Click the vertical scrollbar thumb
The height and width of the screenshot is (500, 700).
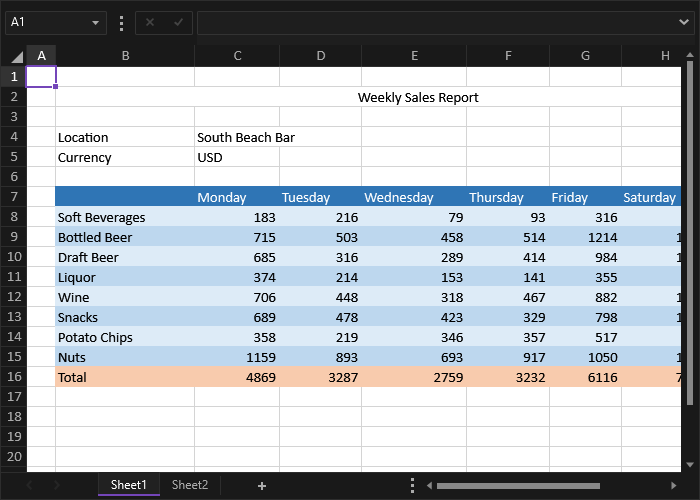point(690,232)
